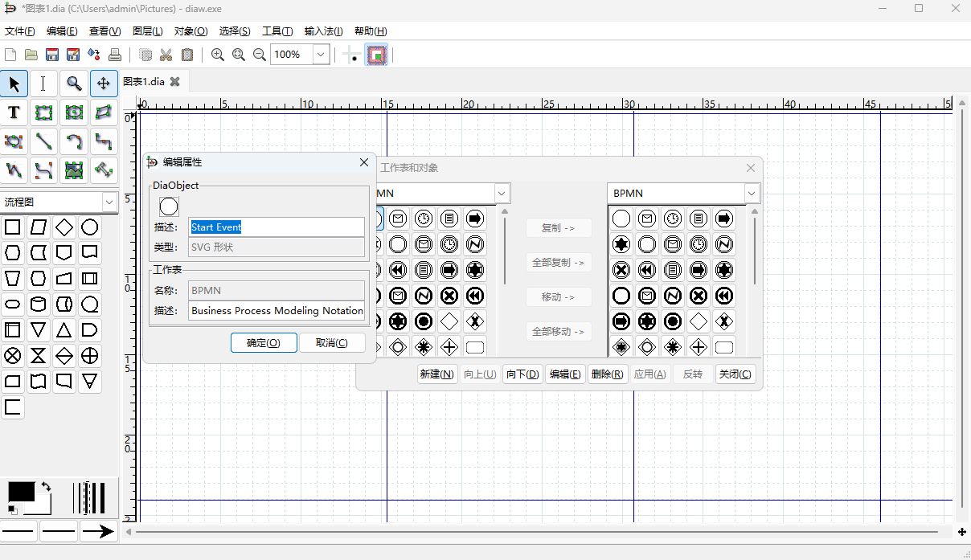Zoom in with the plus magnifier

point(218,55)
